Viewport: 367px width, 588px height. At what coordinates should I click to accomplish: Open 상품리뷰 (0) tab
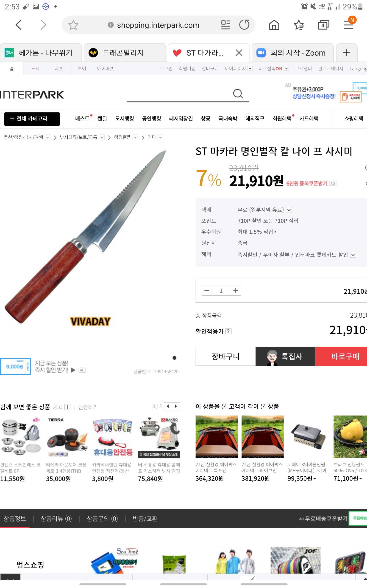tap(56, 518)
